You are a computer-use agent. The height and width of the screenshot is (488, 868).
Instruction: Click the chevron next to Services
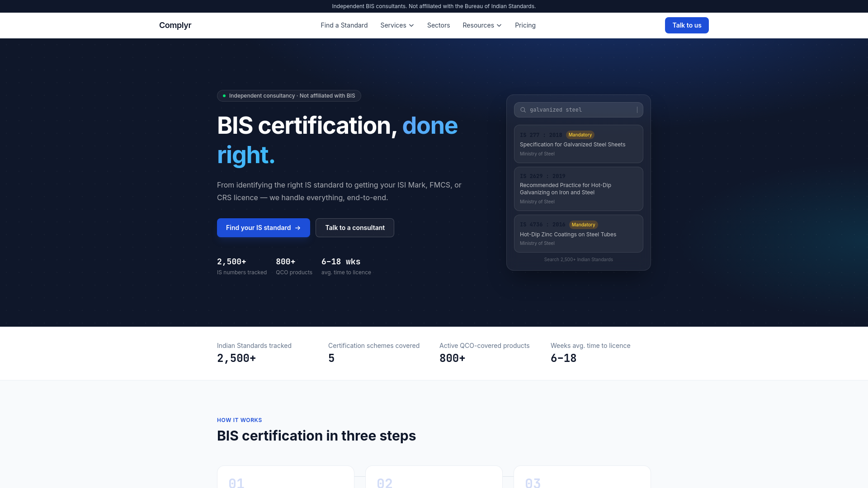[411, 25]
